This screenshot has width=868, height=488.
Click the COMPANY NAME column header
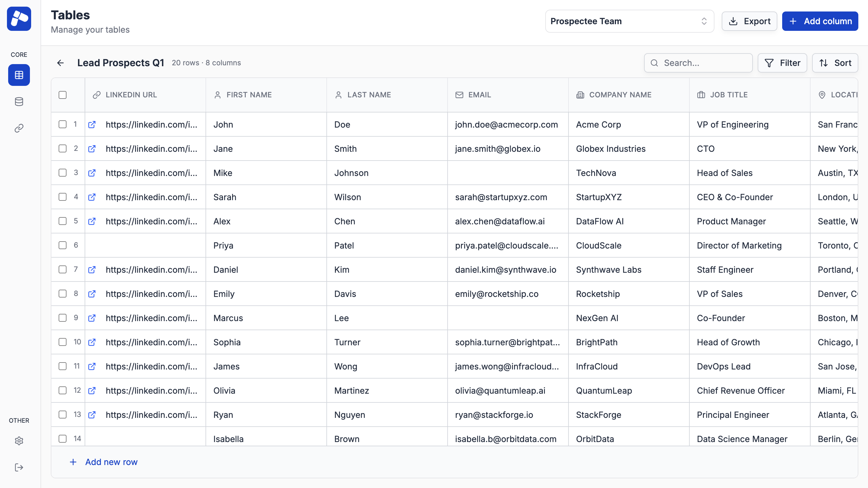620,95
